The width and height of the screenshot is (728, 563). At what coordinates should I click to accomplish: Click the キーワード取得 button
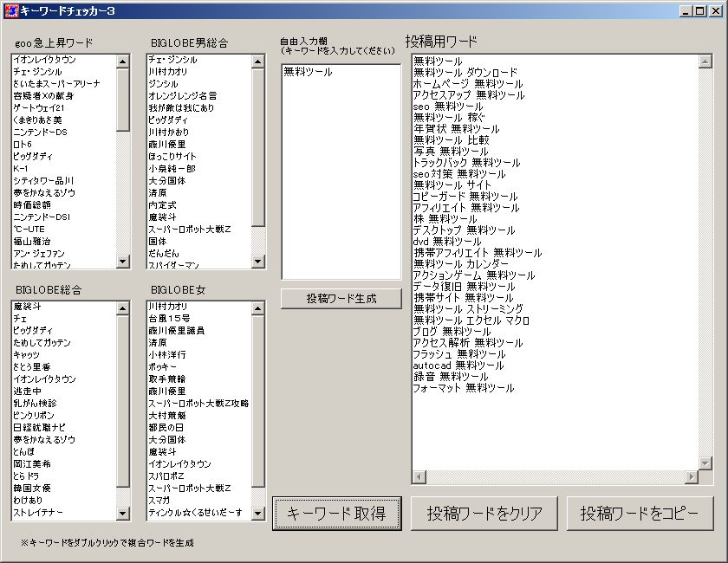point(337,514)
